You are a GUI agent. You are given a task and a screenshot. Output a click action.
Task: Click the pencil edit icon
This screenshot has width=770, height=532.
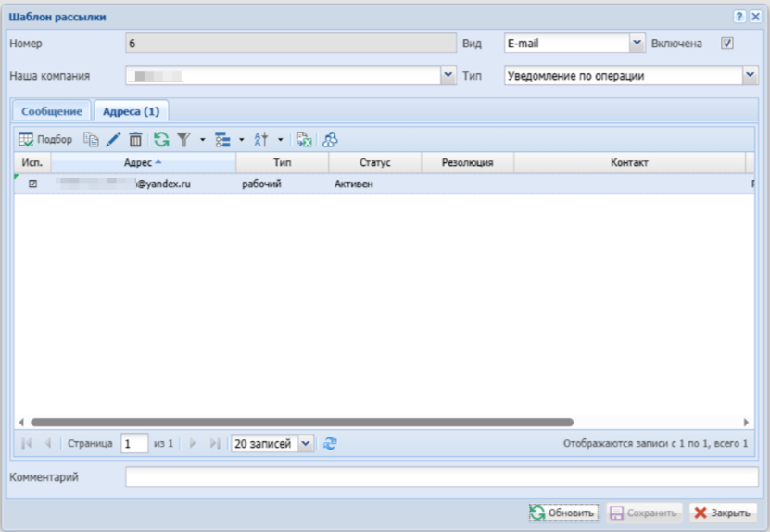tap(113, 139)
